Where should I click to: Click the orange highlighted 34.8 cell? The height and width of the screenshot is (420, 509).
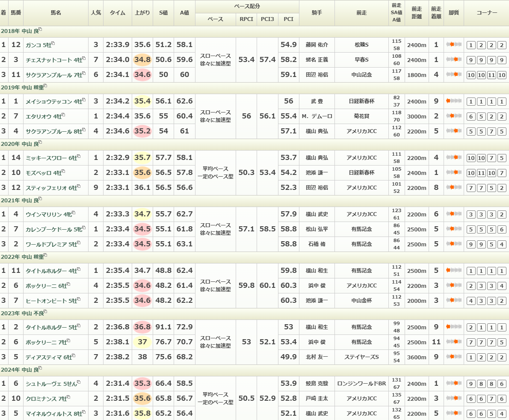142,60
